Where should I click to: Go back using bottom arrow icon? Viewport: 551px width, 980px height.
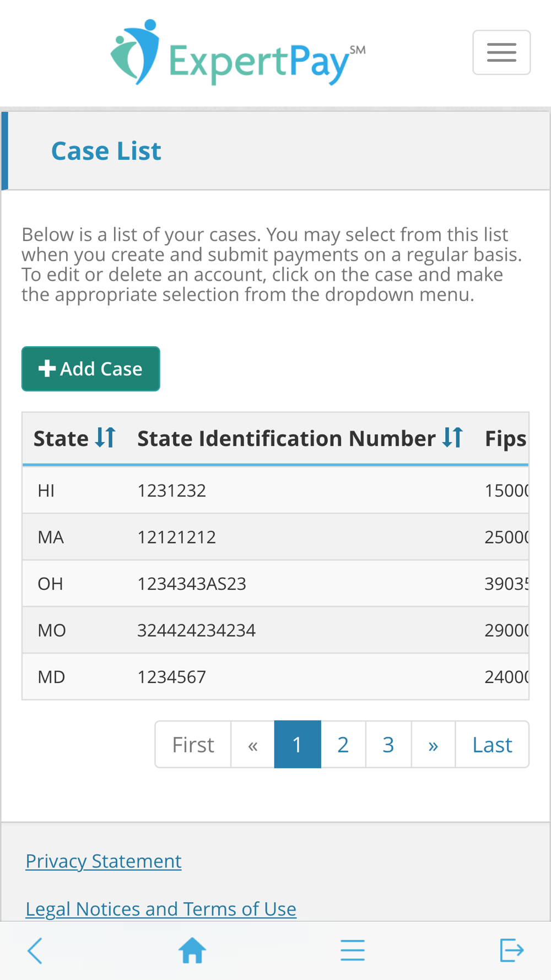[35, 951]
